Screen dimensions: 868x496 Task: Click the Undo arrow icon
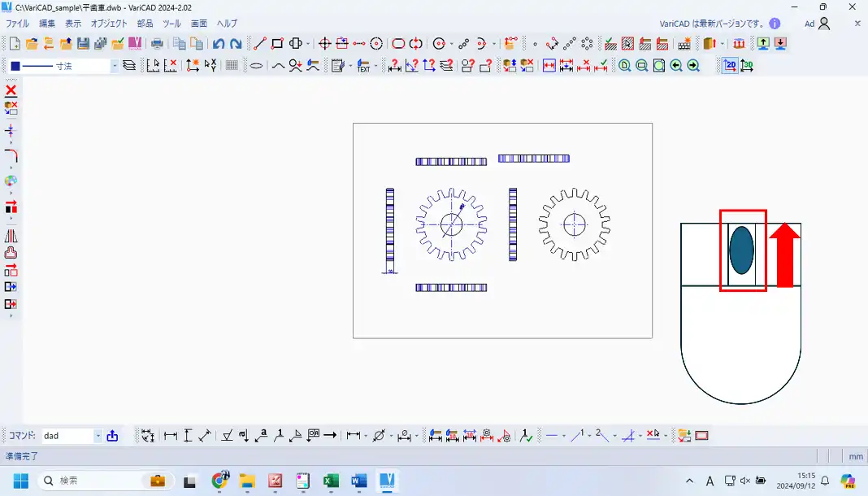[x=218, y=44]
